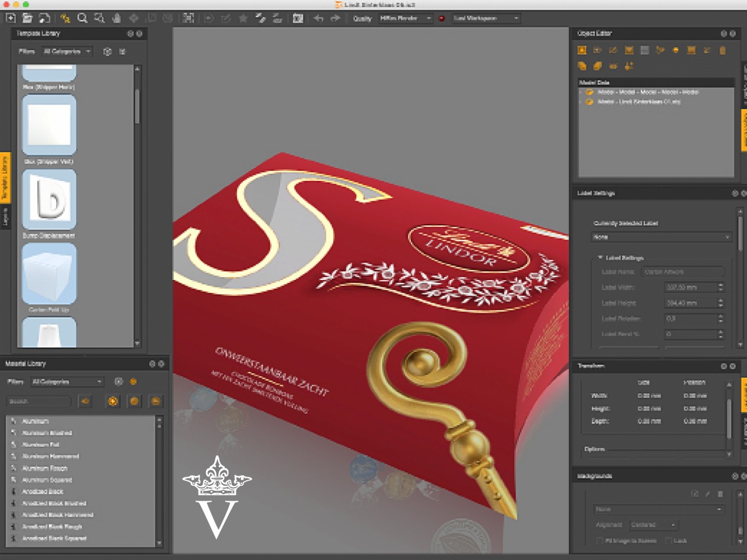The height and width of the screenshot is (560, 747).
Task: Expand the Lindt Sinterklaas model tree row
Action: pyautogui.click(x=581, y=101)
